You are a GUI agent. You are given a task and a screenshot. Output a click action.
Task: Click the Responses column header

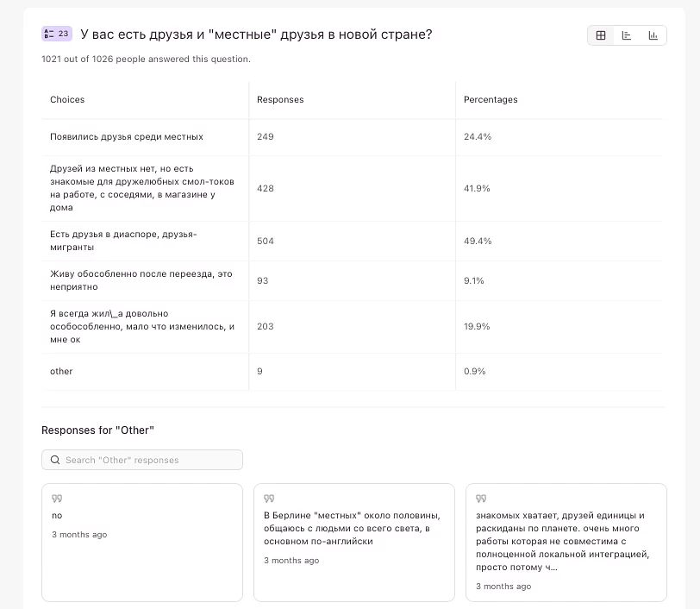pyautogui.click(x=280, y=100)
